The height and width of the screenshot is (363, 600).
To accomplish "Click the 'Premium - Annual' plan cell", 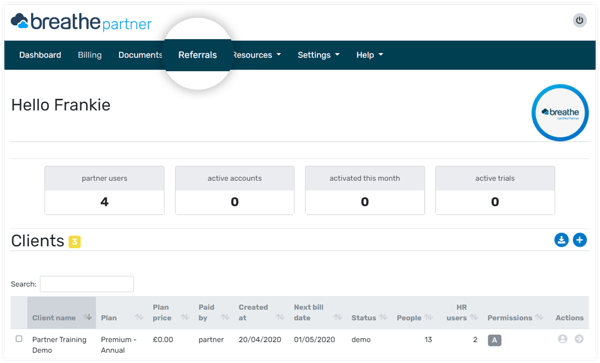I will point(118,345).
